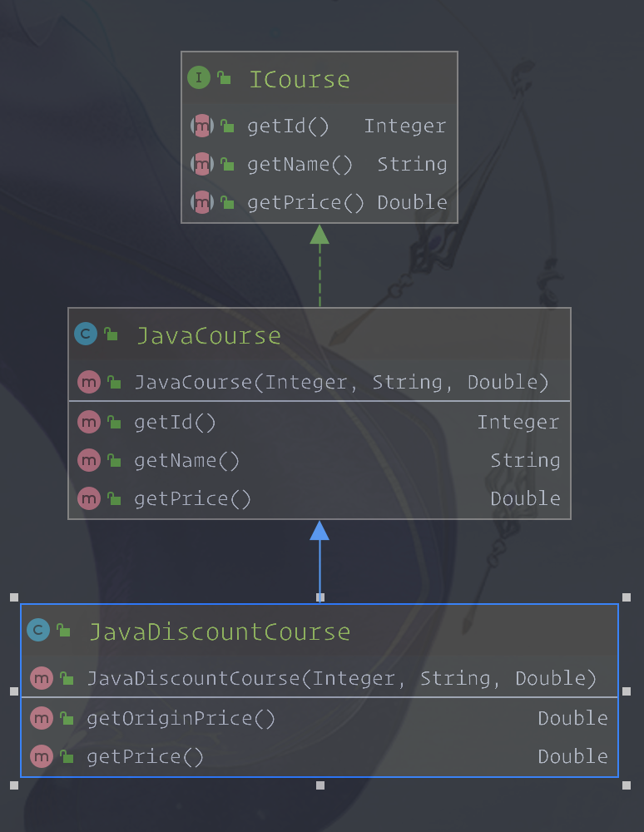Click the Double return type of getOriginPrice()
Viewport: 644px width, 832px height.
(x=572, y=718)
